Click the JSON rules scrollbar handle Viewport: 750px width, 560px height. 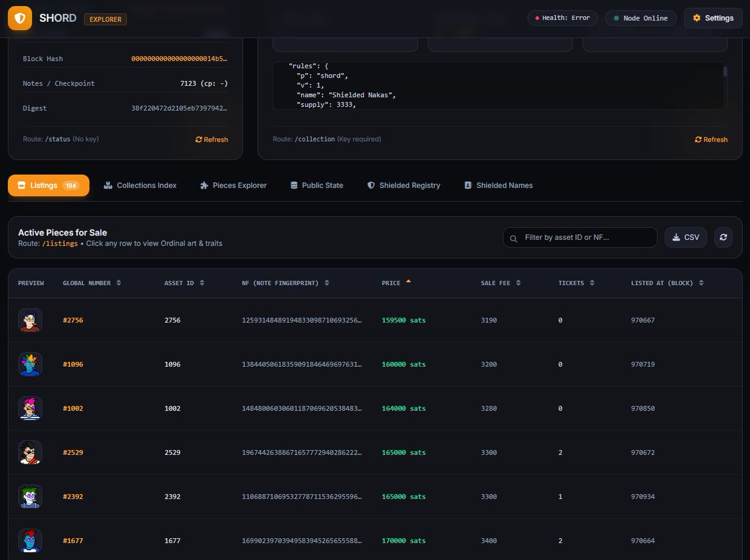(x=725, y=71)
